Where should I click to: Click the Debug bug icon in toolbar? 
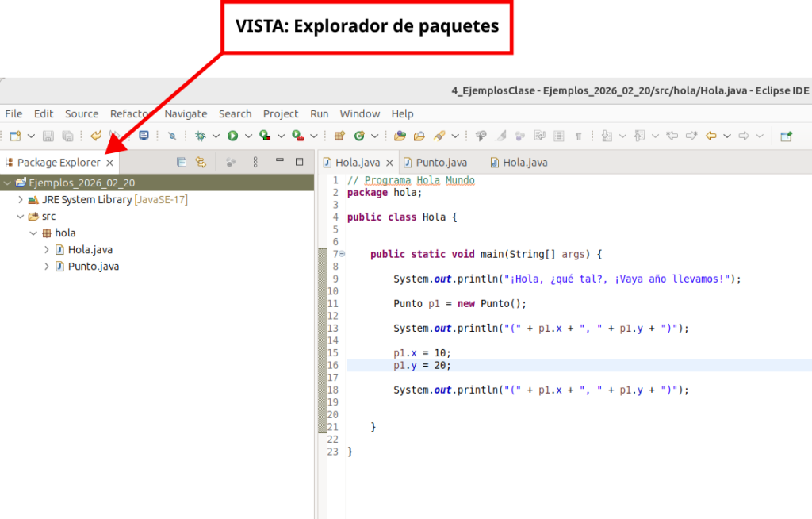pyautogui.click(x=201, y=136)
